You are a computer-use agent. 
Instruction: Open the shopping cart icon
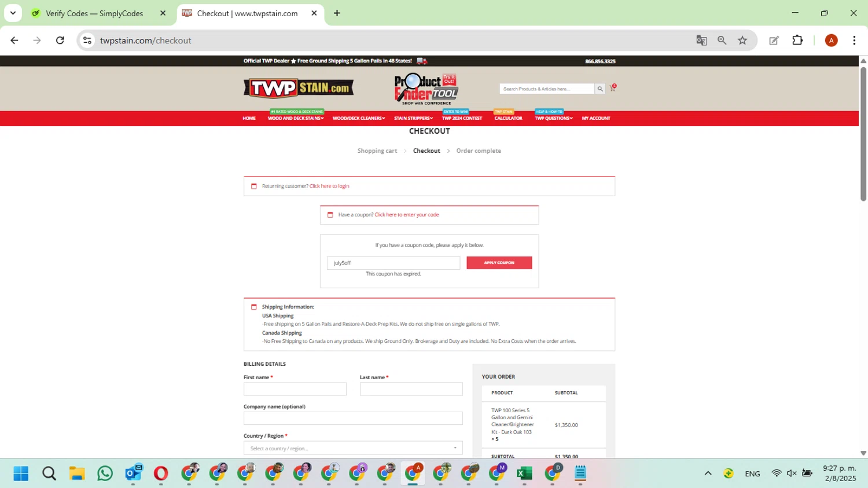click(x=613, y=88)
